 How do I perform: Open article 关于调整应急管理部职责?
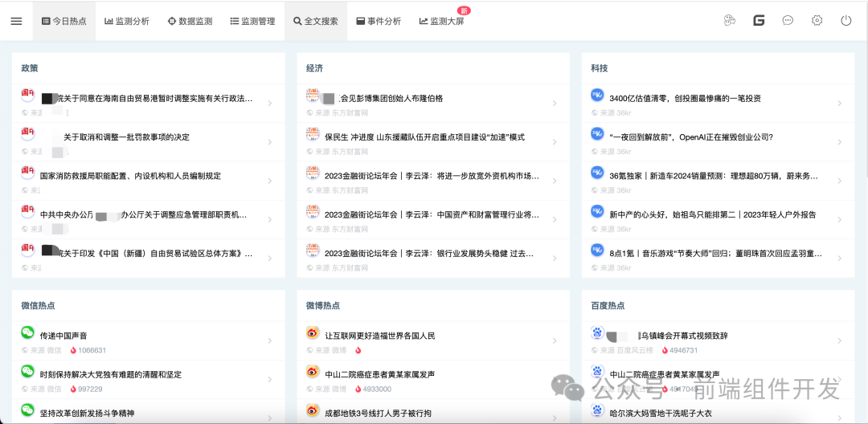coord(143,214)
